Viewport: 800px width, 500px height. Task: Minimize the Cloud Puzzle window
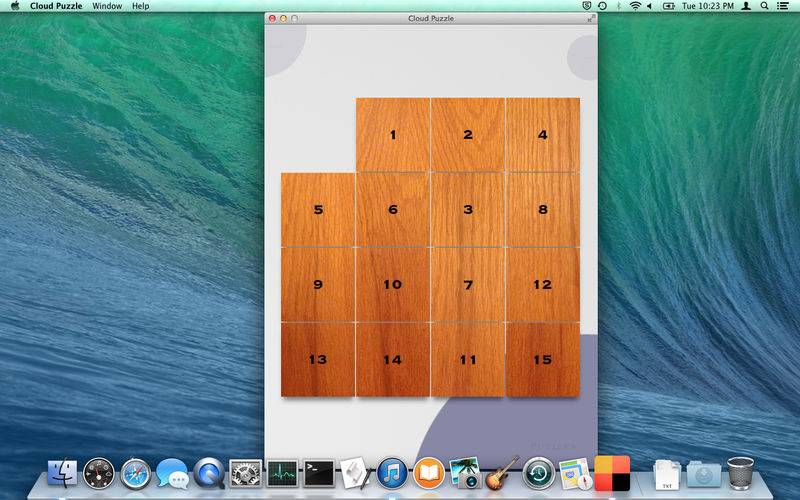point(283,18)
